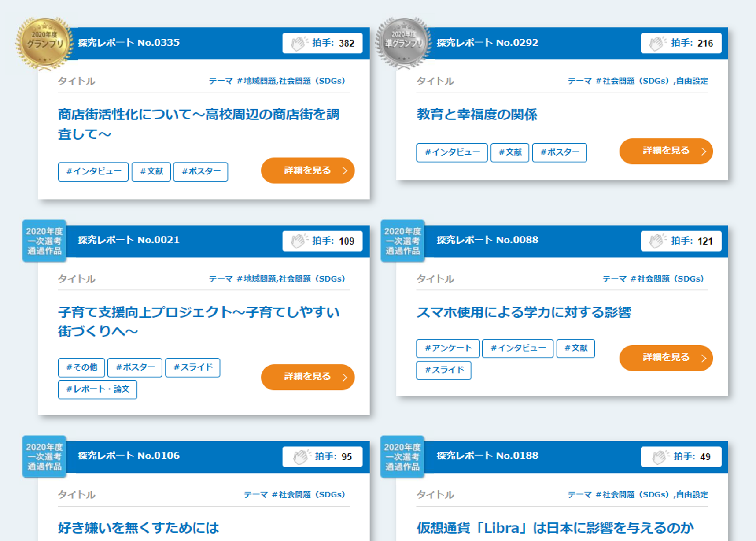Open details for 子育て支援向上プロジェクト report
Viewport: 756px width, 541px height.
point(307,377)
